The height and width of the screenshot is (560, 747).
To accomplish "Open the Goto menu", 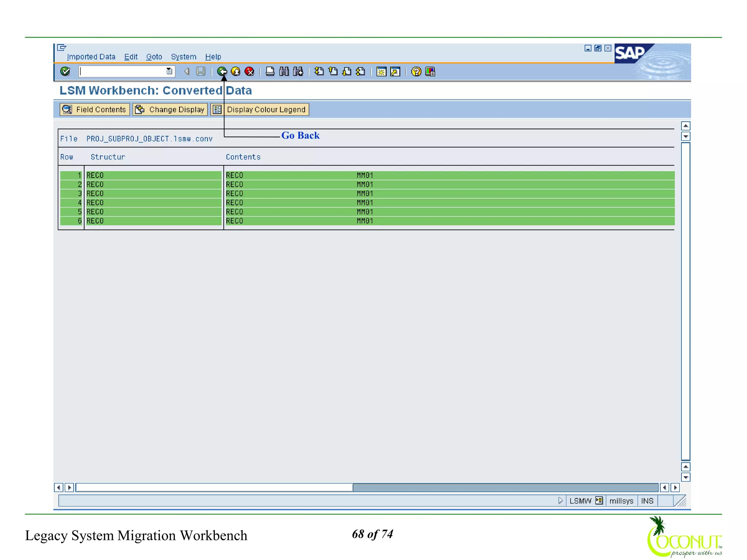I will pyautogui.click(x=154, y=57).
